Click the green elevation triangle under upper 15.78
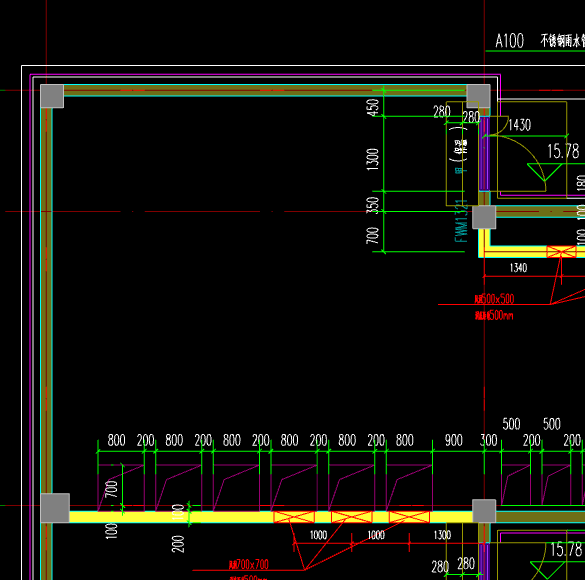The width and height of the screenshot is (585, 580). (x=545, y=172)
